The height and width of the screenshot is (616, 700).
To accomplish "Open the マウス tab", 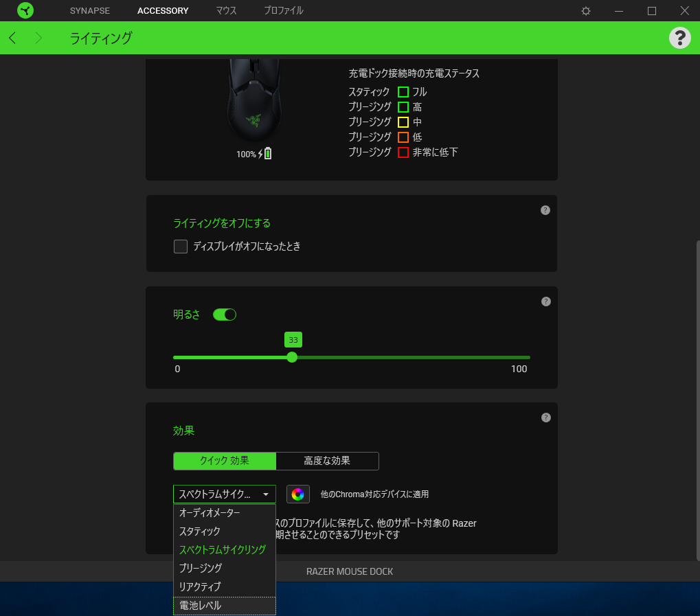I will pos(226,11).
